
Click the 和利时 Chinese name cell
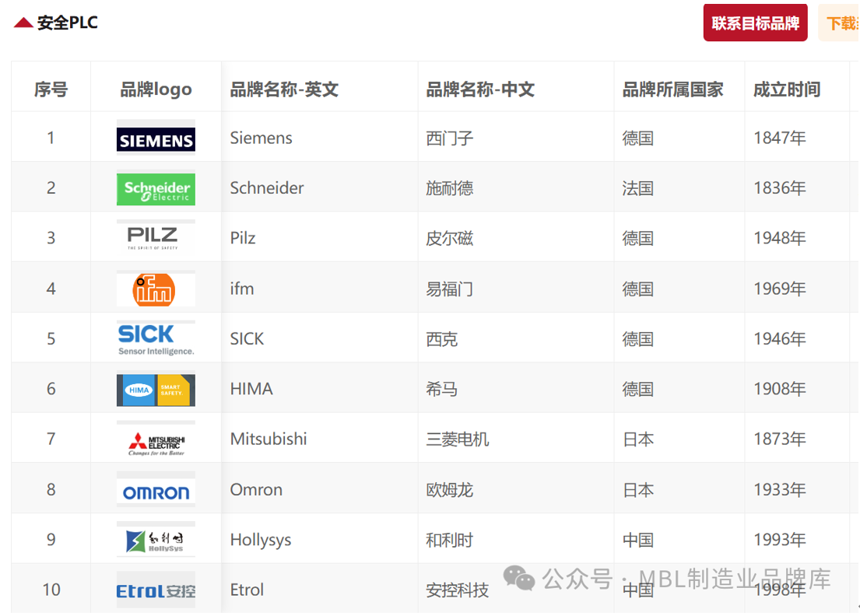(516, 540)
